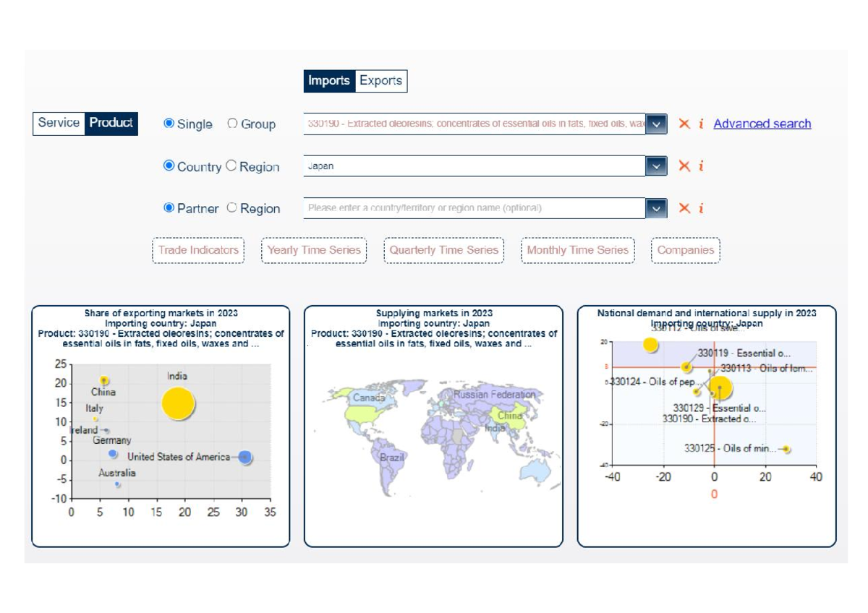868x613 pixels.
Task: Click the 330124 Oils of peppermint label
Action: 656,382
